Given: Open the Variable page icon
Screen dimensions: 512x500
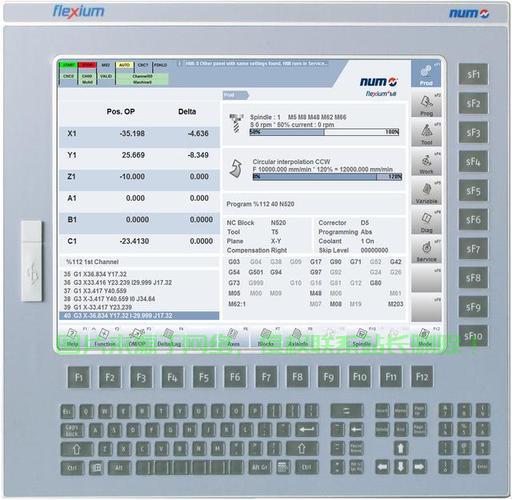Looking at the screenshot, I should click(x=426, y=192).
